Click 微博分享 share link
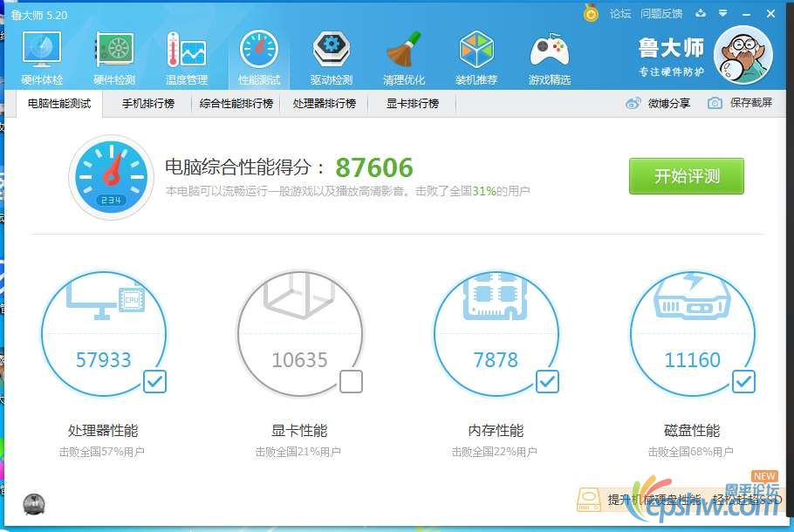794x532 pixels. tap(668, 103)
